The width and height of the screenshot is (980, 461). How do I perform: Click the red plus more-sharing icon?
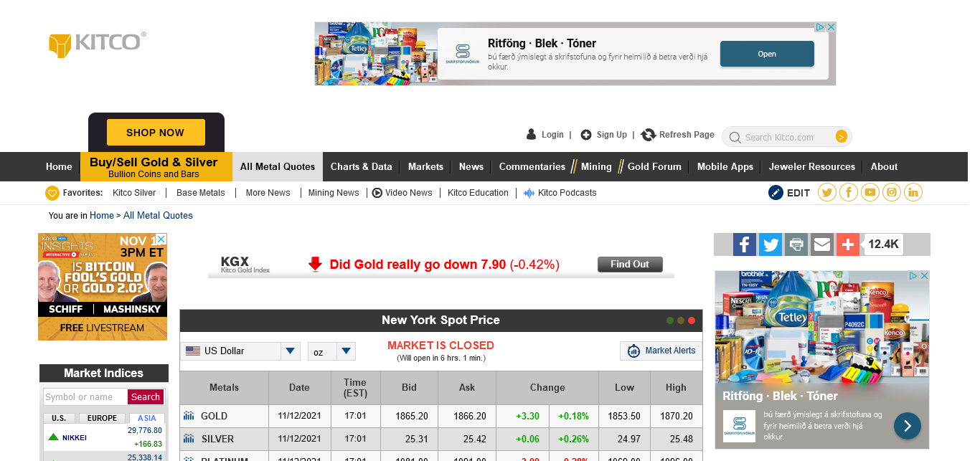pos(847,244)
